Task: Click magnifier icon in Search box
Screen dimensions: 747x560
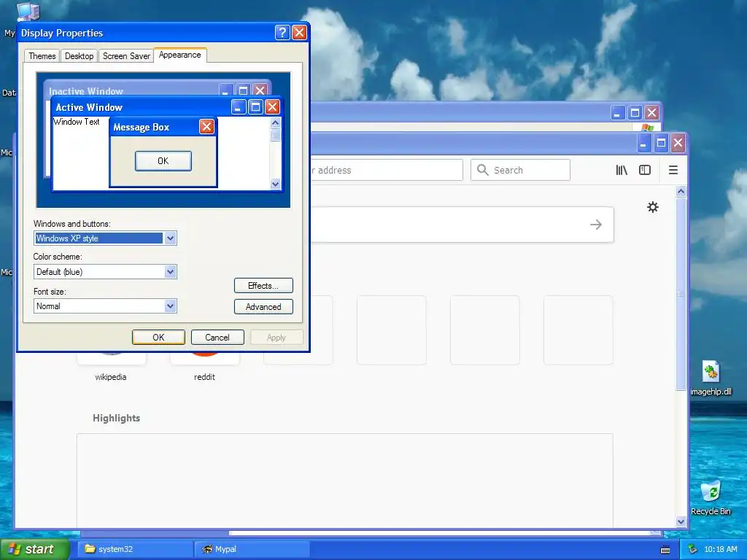Action: click(x=483, y=170)
